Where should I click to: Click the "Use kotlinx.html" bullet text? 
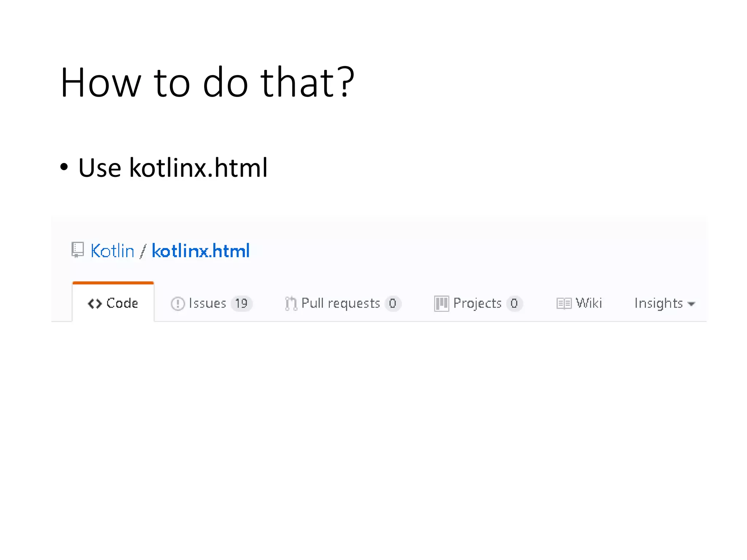(x=173, y=168)
